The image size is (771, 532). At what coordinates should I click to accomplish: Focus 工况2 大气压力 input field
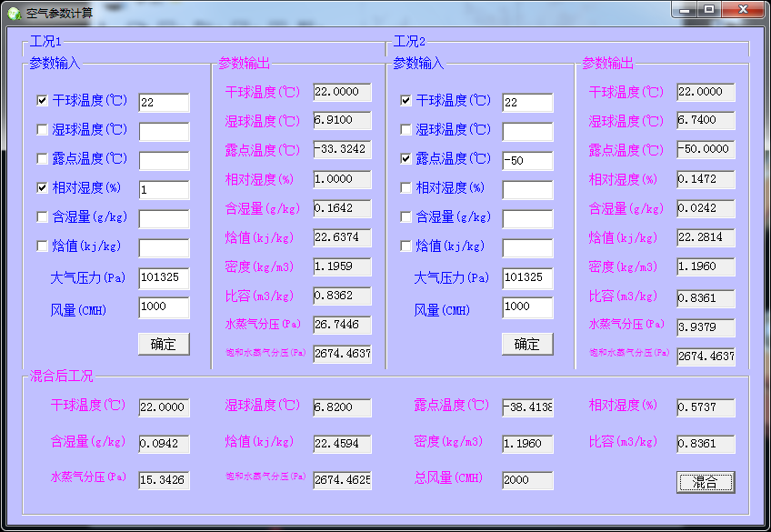click(x=527, y=277)
